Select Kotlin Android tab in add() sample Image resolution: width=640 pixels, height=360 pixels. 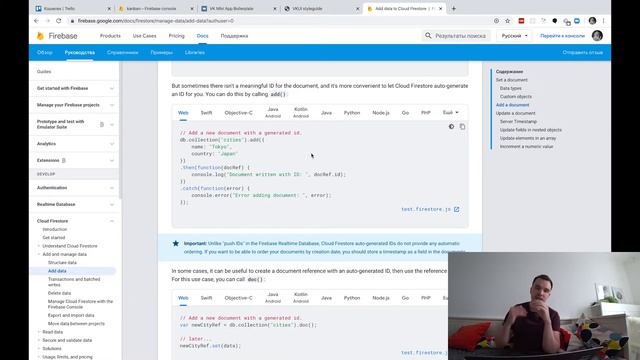[301, 113]
